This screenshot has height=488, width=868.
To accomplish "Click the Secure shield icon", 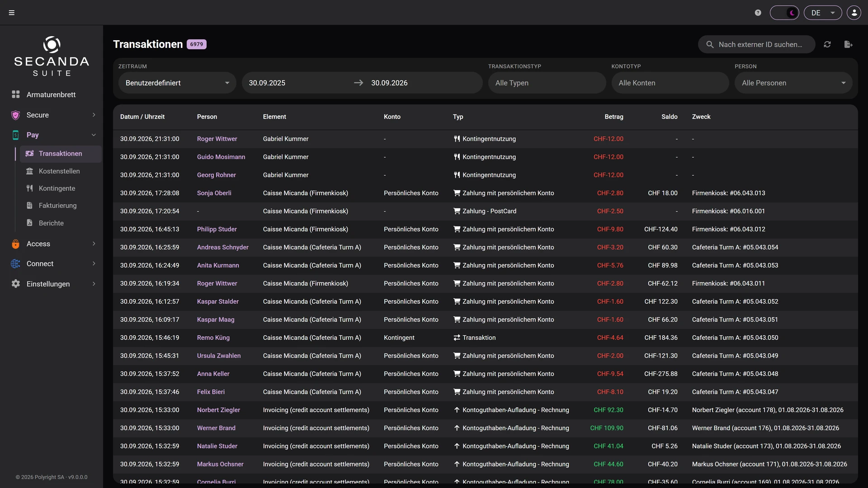I will click(x=16, y=115).
